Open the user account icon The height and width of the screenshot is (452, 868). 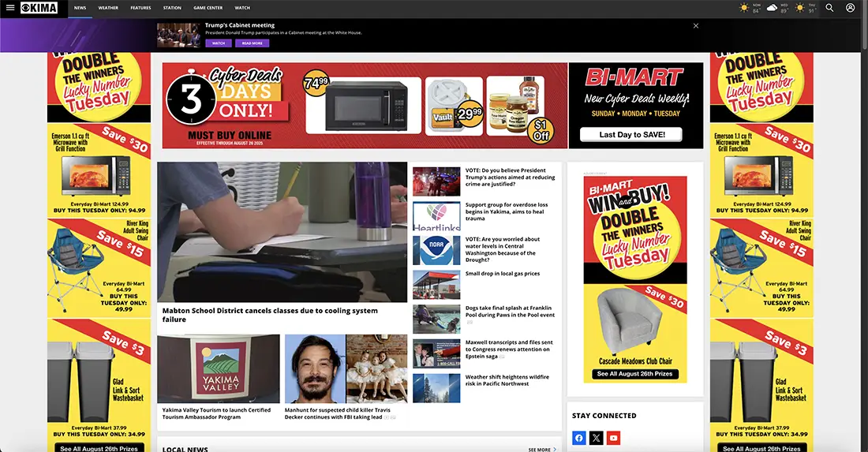pyautogui.click(x=851, y=8)
